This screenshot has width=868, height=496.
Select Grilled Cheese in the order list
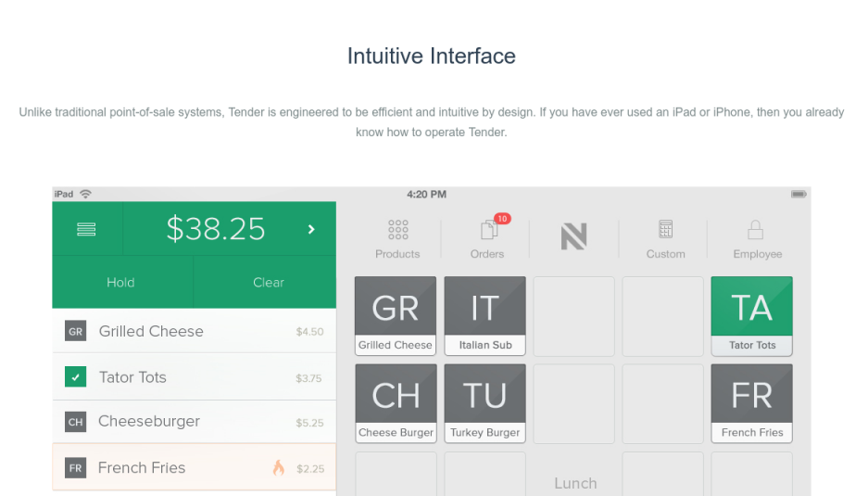pyautogui.click(x=151, y=331)
